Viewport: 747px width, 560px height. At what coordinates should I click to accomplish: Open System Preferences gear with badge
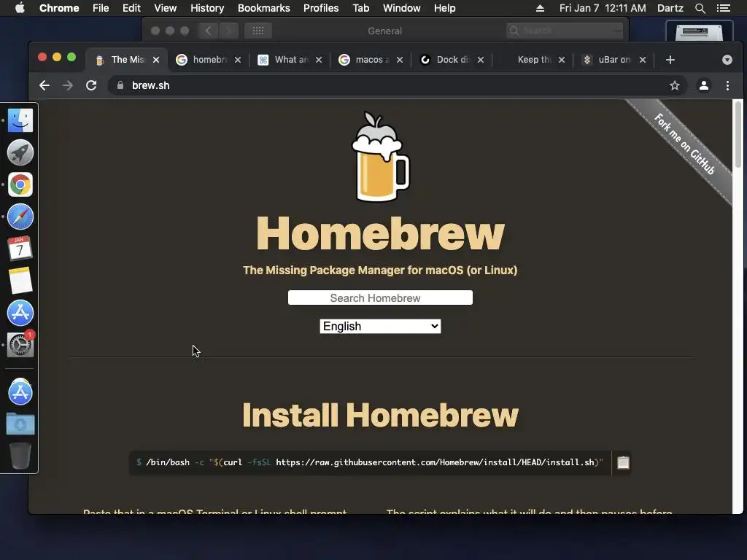click(x=20, y=345)
